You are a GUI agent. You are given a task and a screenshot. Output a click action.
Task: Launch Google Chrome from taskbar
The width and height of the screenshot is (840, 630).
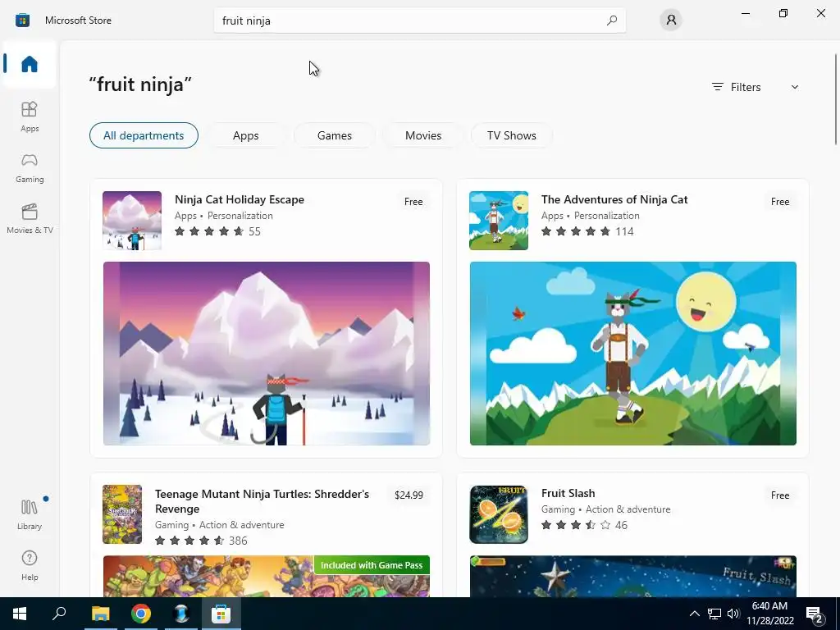[140, 614]
